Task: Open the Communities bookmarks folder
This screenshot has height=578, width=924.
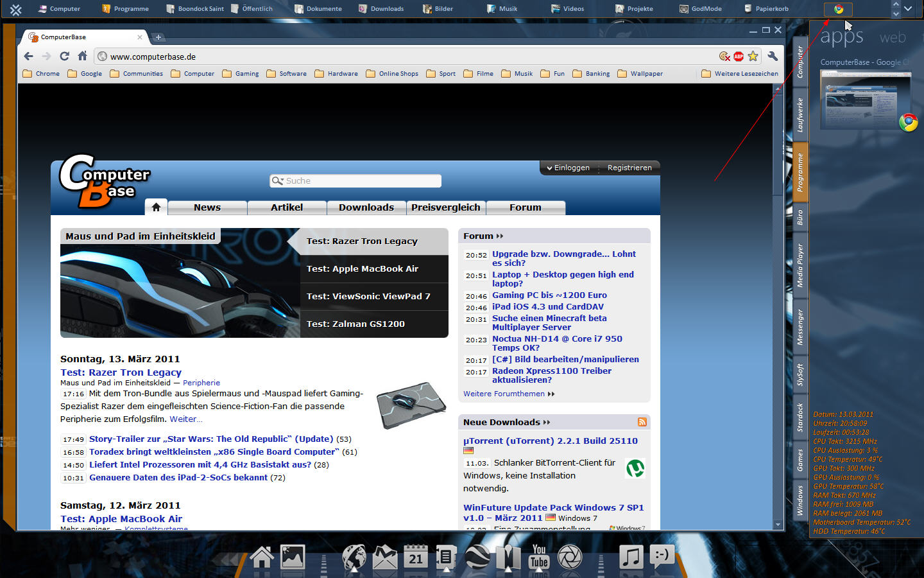Action: click(136, 74)
